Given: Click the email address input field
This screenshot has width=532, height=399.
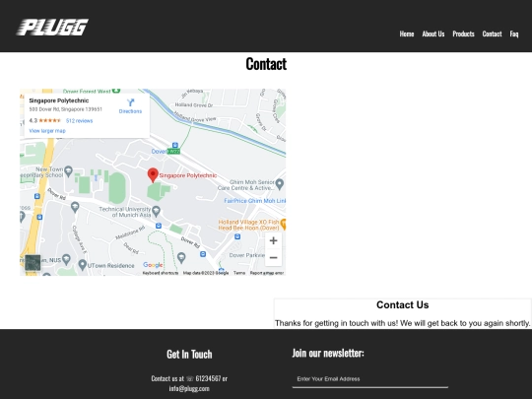Looking at the screenshot, I should pyautogui.click(x=370, y=379).
